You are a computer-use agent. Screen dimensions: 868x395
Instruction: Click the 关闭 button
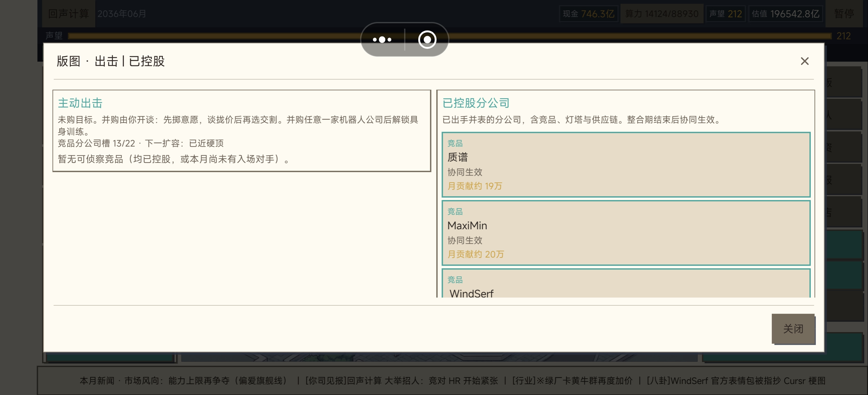click(793, 329)
